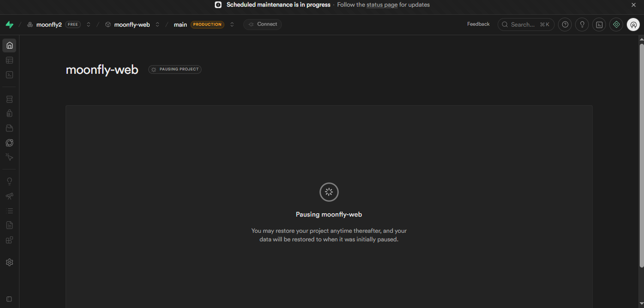Viewport: 644px width, 308px height.
Task: Click the vertical scrollbar thumb
Action: (x=641, y=156)
